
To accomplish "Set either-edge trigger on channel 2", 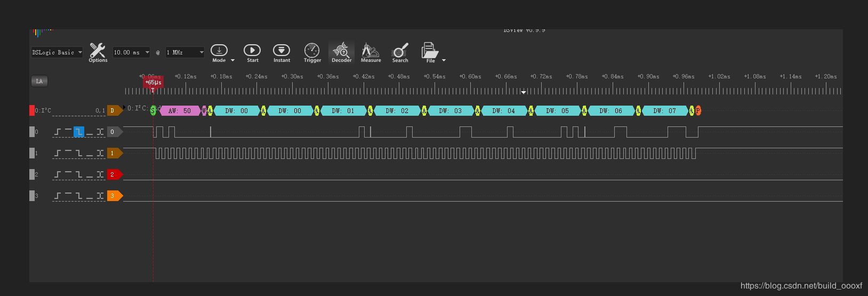I will [x=100, y=174].
